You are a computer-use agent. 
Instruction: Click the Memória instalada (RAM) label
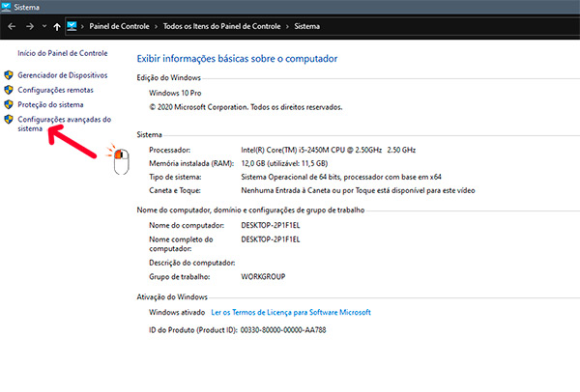(x=191, y=163)
